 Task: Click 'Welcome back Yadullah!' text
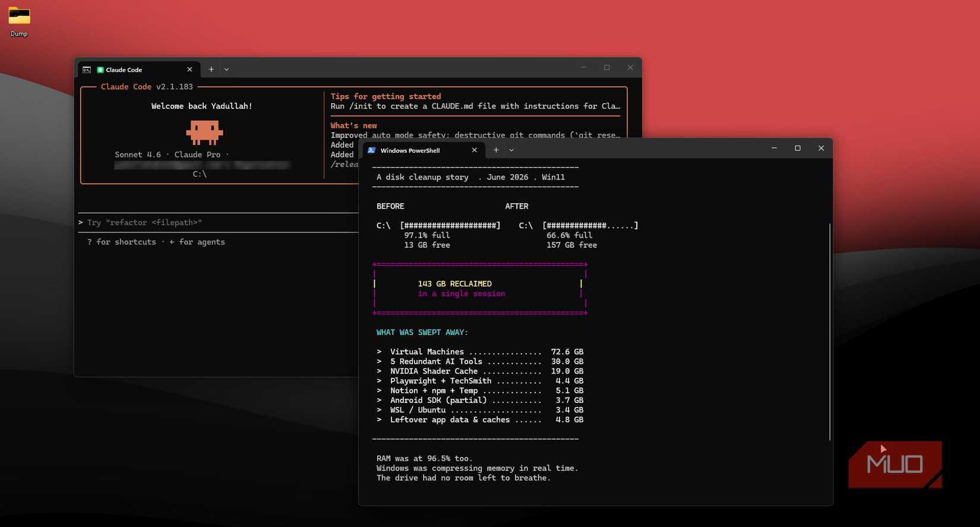click(x=202, y=106)
